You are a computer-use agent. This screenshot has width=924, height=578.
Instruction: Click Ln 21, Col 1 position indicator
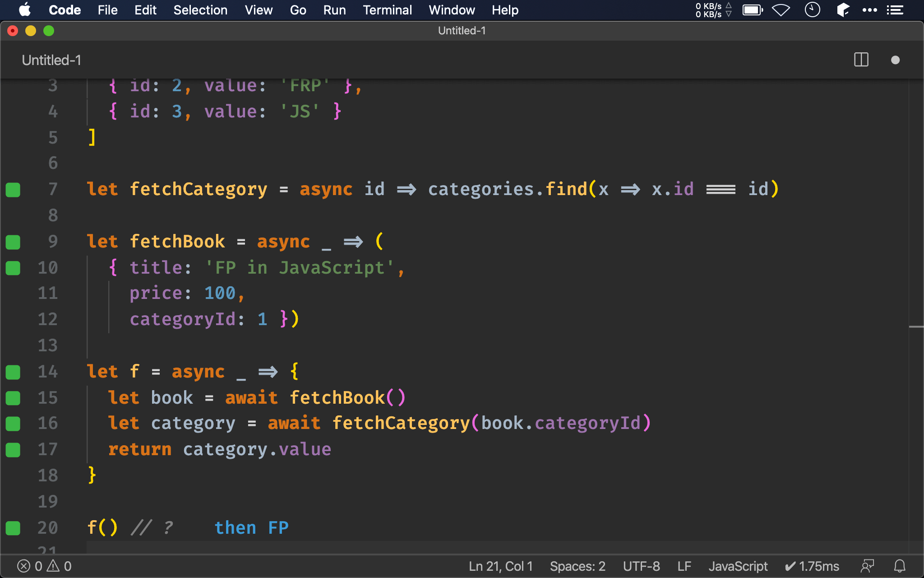pos(500,566)
